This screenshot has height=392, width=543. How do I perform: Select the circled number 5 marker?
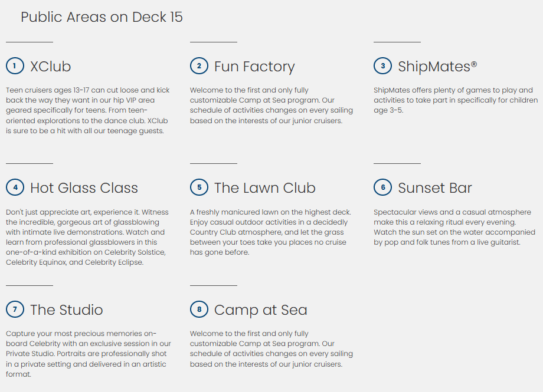pos(199,187)
